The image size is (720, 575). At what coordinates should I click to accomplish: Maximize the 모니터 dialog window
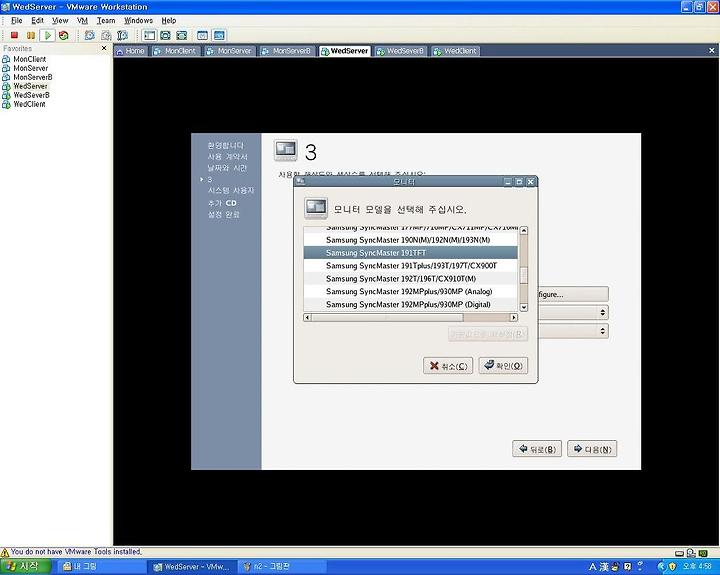(519, 182)
